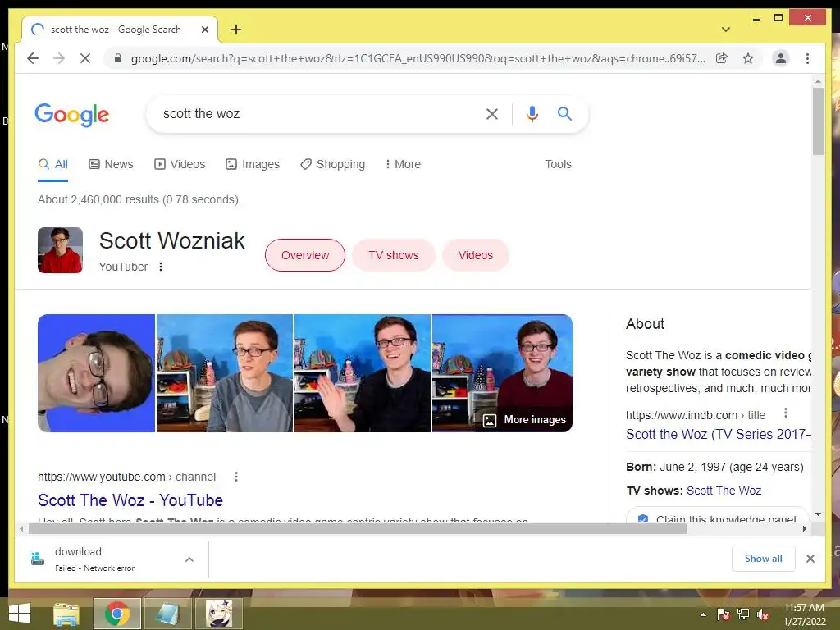840x630 pixels.
Task: Open a new tab
Action: pyautogui.click(x=236, y=30)
